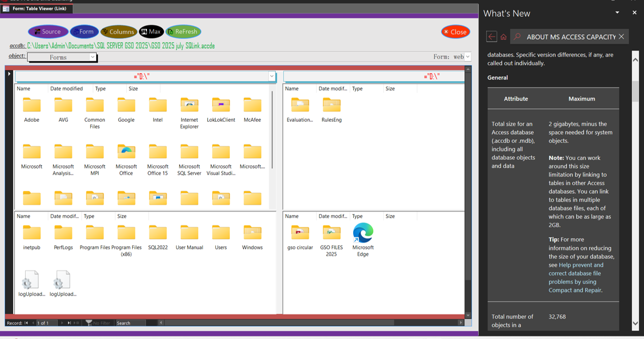The width and height of the screenshot is (644, 339).
Task: Open the left ="D:\" path dropdown arrow
Action: tap(272, 77)
